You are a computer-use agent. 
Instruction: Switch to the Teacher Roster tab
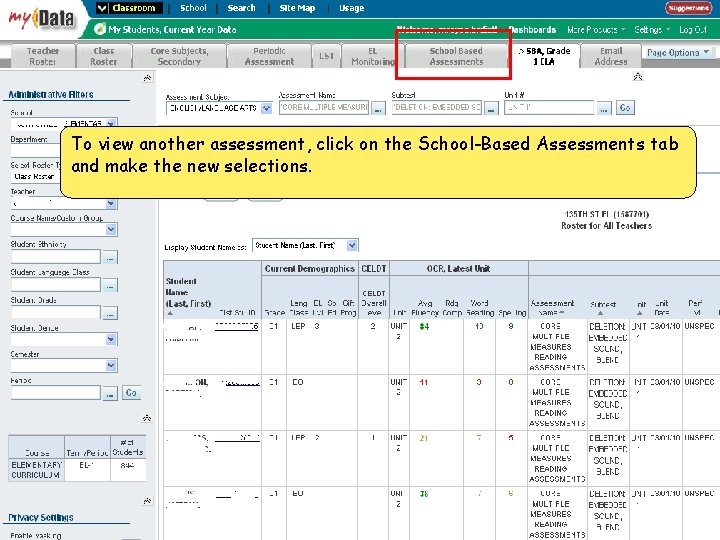43,56
